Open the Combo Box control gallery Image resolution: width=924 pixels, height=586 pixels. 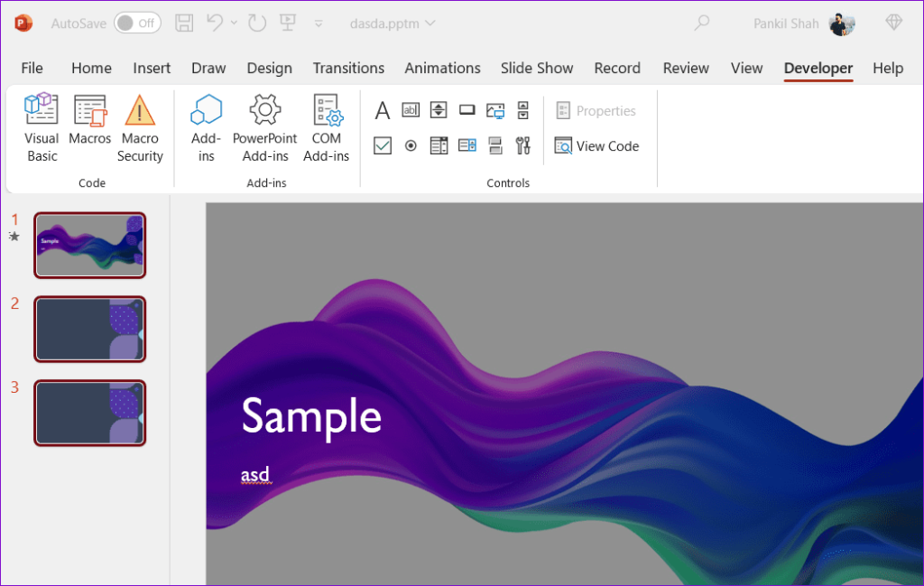467,144
